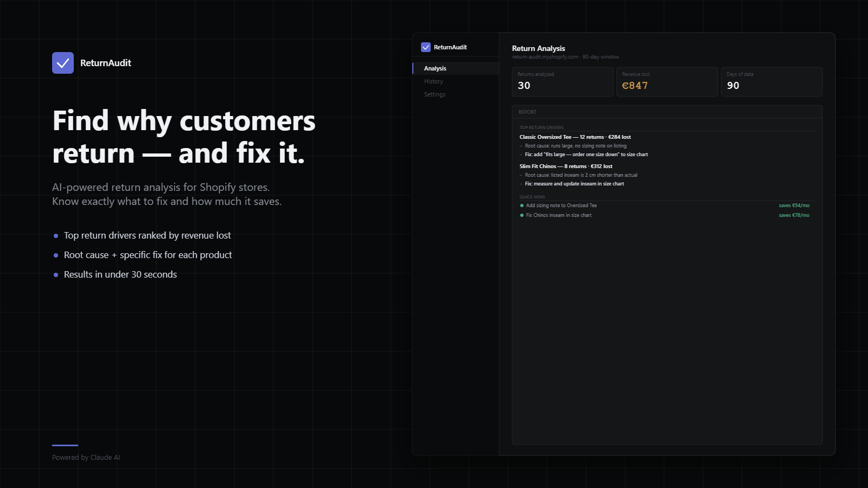Click the "TOP RETURN DRIVERS" section label
Screen dimensions: 868x488
coord(541,128)
